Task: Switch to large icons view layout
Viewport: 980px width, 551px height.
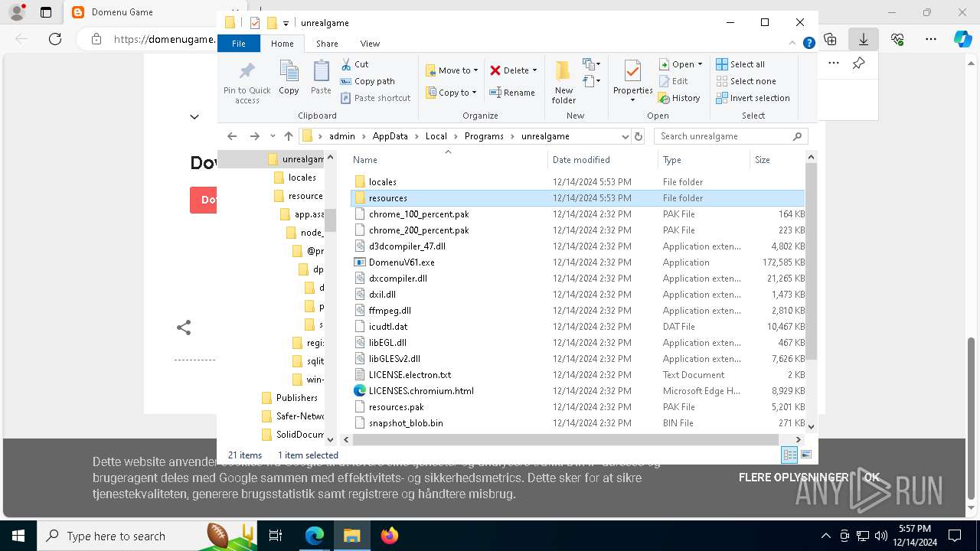Action: click(805, 455)
